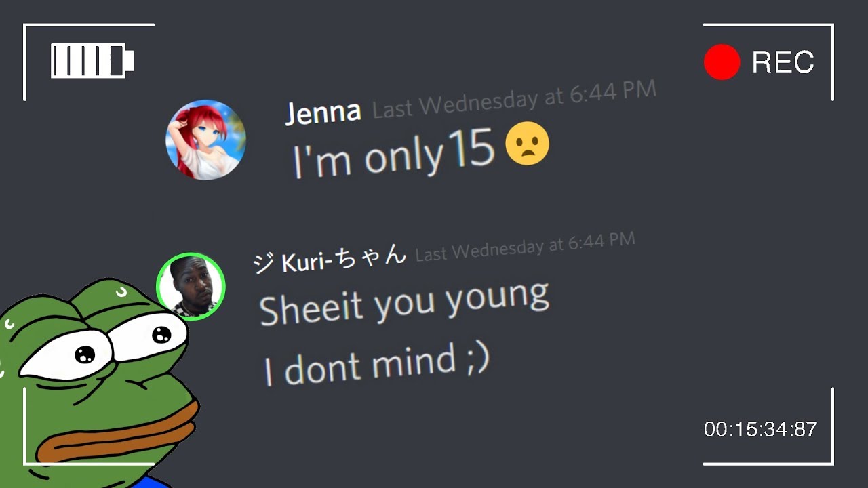This screenshot has height=488, width=868.
Task: Click the battery level icon
Action: pos(92,61)
